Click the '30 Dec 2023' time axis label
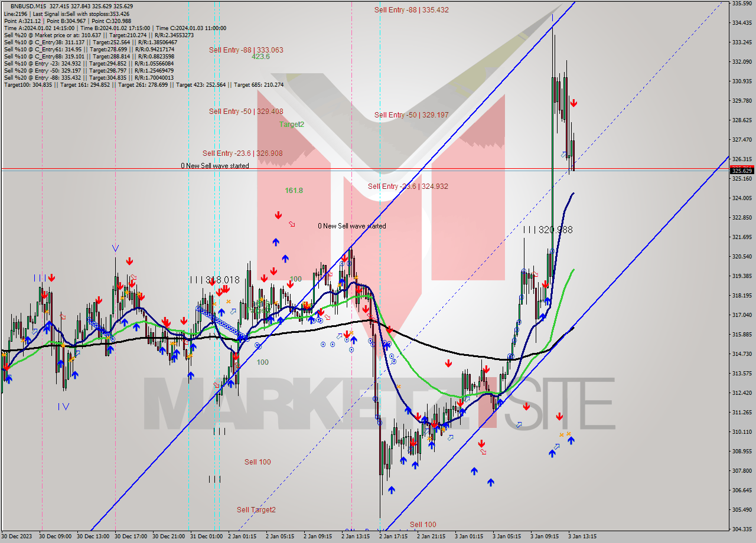This screenshot has width=756, height=543. (x=17, y=537)
